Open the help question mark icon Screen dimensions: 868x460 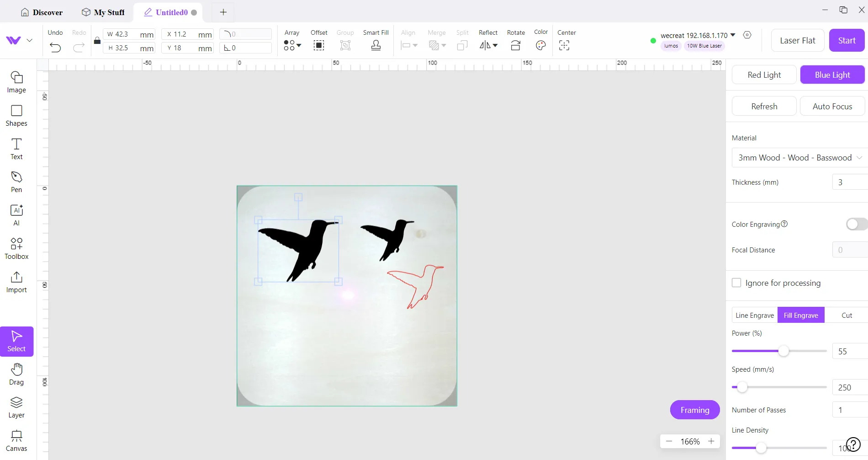click(x=853, y=444)
